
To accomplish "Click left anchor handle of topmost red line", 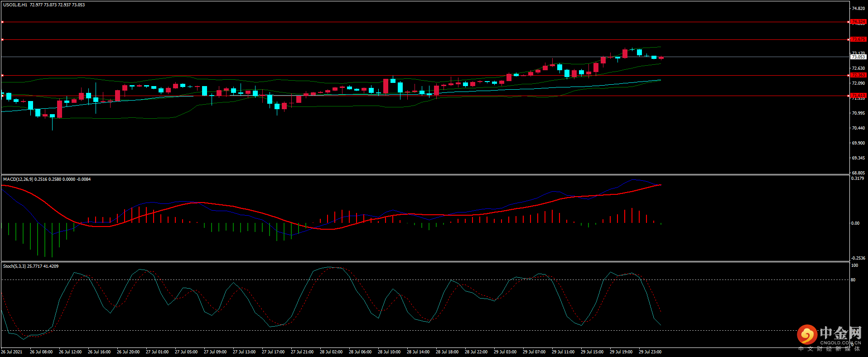I will pyautogui.click(x=2, y=22).
